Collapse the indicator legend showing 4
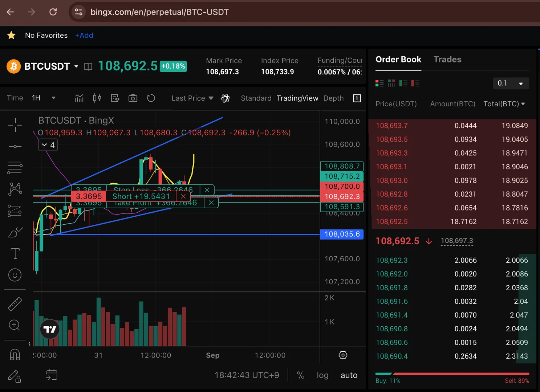The height and width of the screenshot is (392, 540). (x=48, y=145)
